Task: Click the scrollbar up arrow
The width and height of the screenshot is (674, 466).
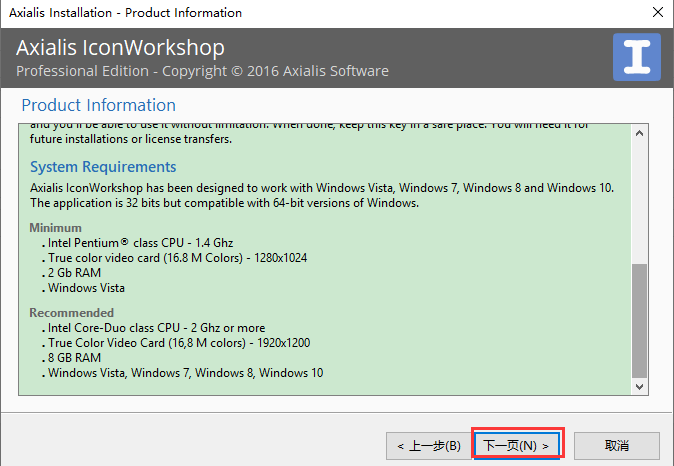Action: tap(639, 133)
